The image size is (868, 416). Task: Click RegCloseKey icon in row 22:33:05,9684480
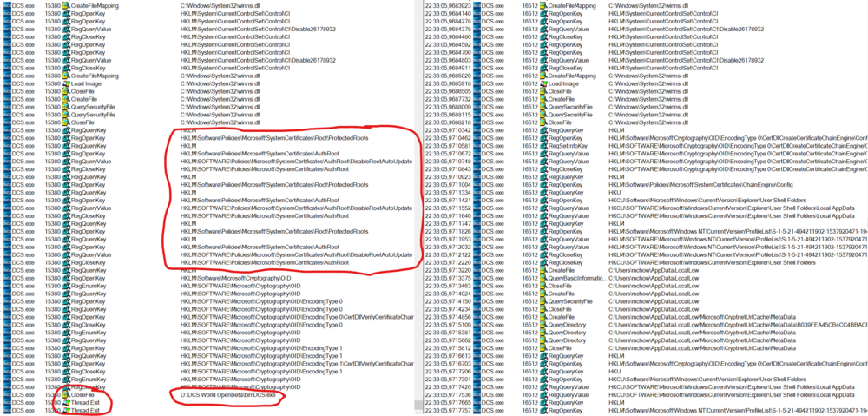(x=543, y=36)
